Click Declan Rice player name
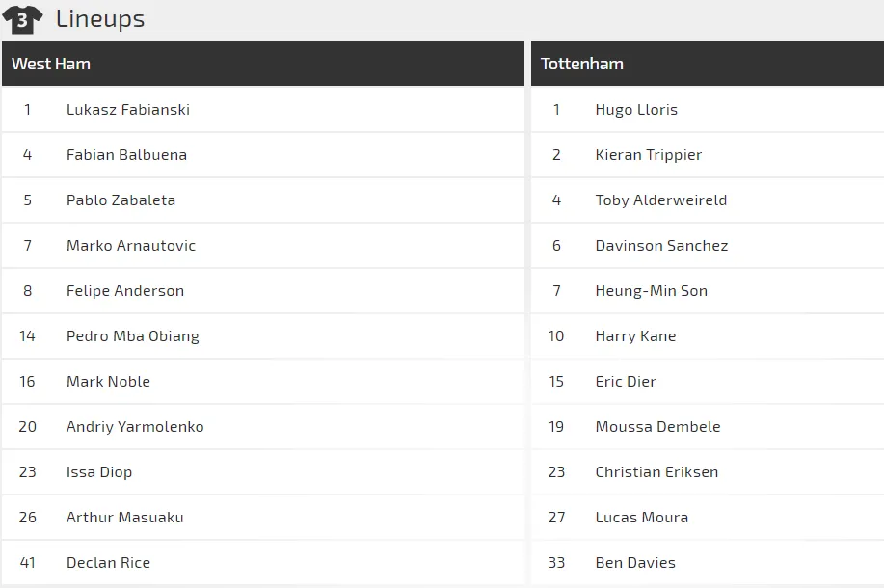The image size is (884, 588). 108,563
